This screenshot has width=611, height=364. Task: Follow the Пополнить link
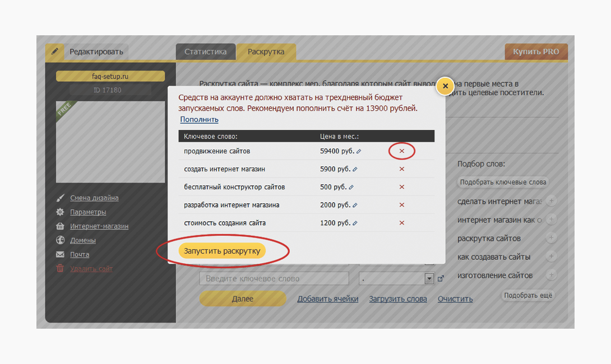(x=199, y=119)
